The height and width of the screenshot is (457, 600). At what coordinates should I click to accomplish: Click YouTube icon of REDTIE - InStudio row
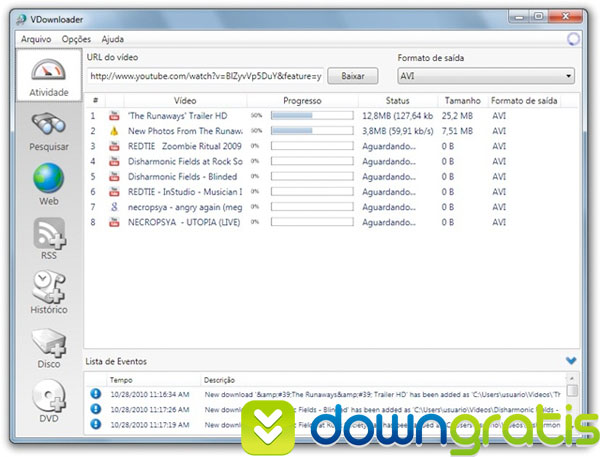pyautogui.click(x=114, y=191)
